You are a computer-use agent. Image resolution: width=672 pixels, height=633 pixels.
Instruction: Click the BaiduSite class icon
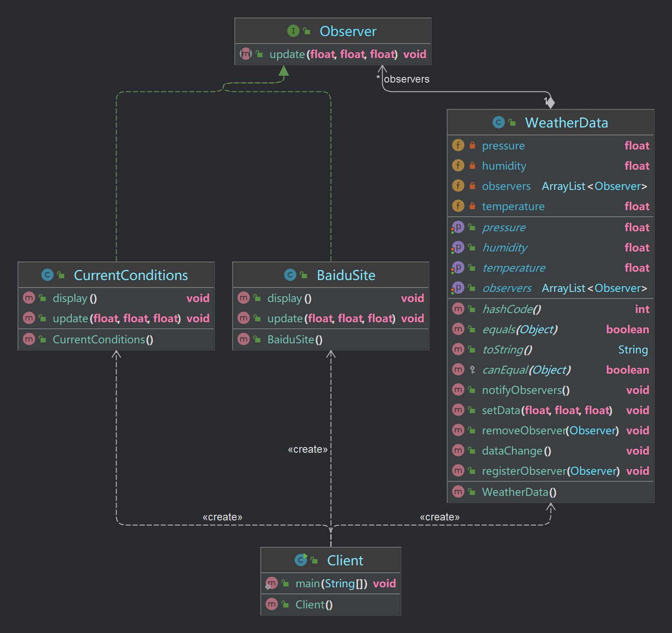coord(290,275)
